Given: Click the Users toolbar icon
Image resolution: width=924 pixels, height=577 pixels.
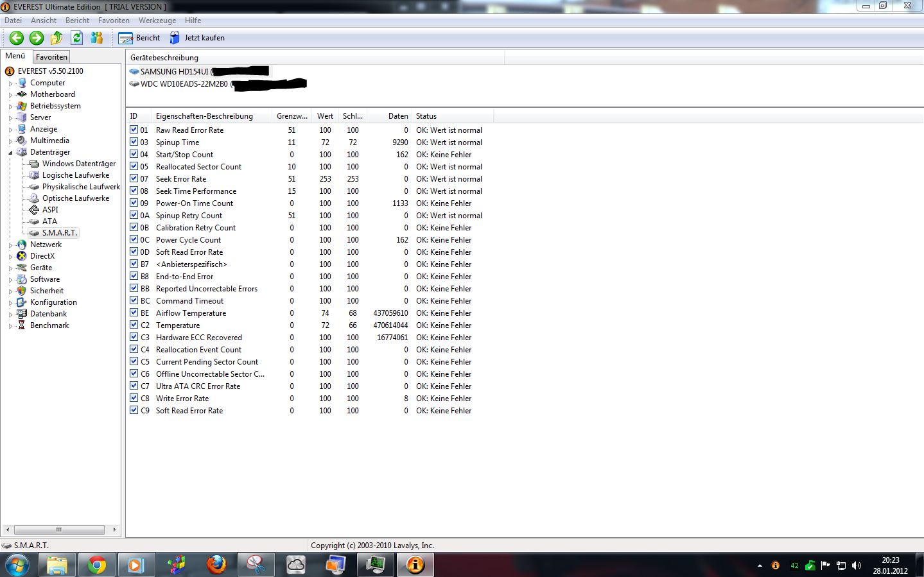Looking at the screenshot, I should tap(97, 38).
